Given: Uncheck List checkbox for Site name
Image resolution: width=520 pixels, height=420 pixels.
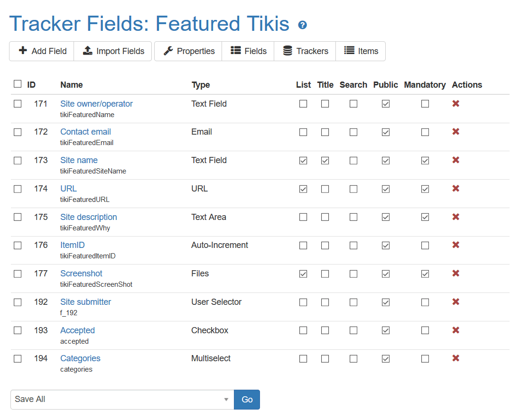Looking at the screenshot, I should 303,161.
